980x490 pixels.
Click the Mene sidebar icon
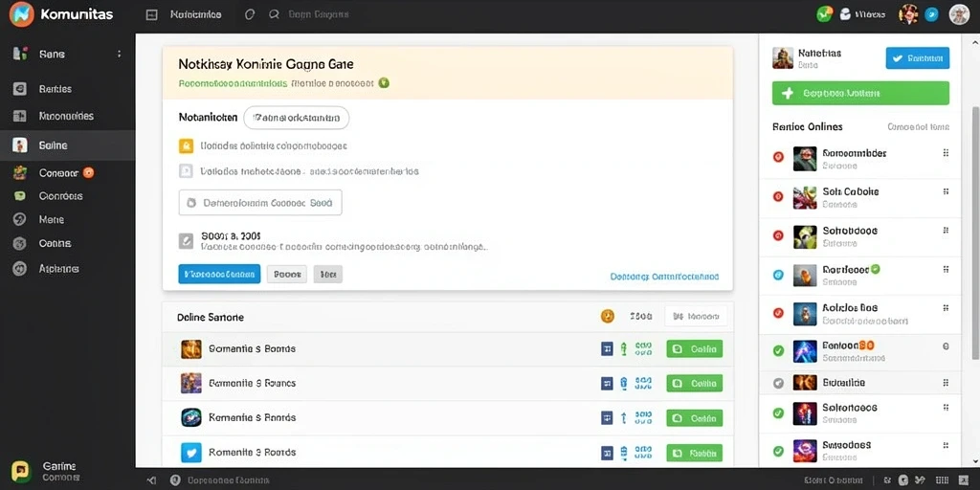point(20,219)
